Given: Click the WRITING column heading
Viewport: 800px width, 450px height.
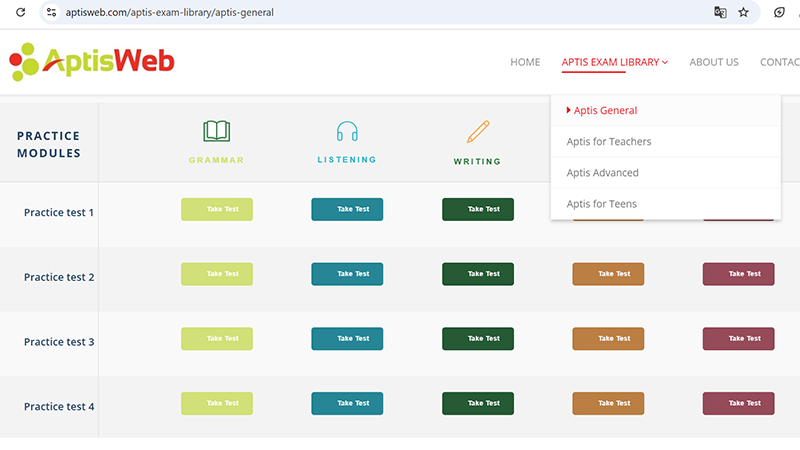Looking at the screenshot, I should (x=478, y=161).
